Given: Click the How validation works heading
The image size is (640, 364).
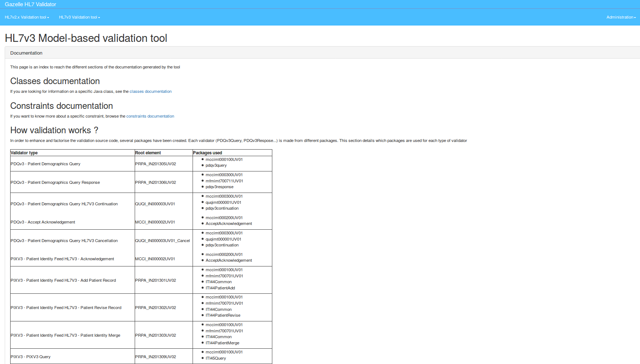Looking at the screenshot, I should click(54, 130).
